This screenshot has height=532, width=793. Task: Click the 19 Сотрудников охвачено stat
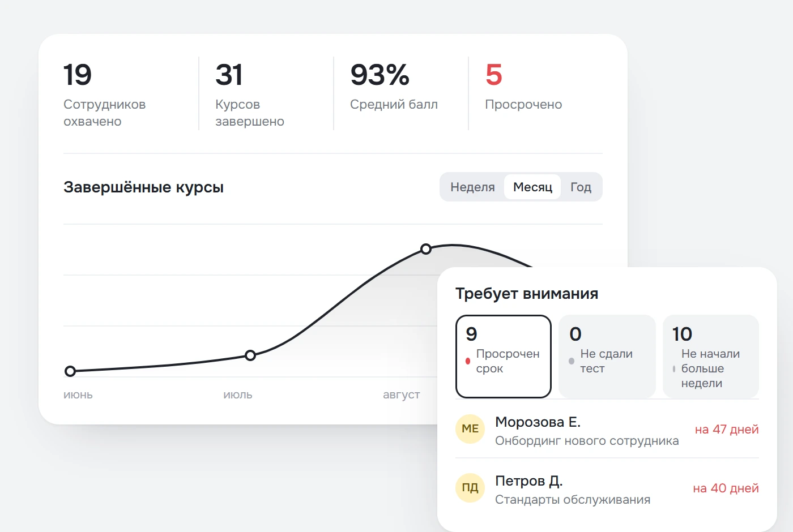click(105, 95)
